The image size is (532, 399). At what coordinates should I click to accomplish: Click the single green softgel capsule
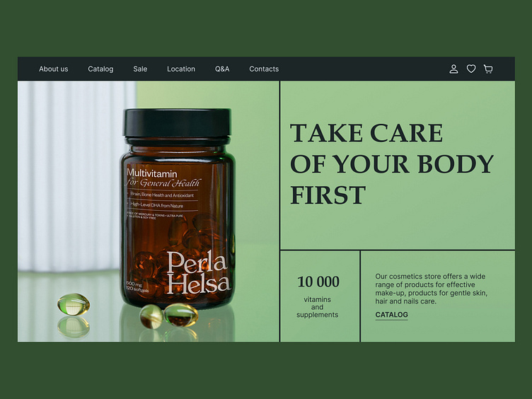click(x=74, y=304)
